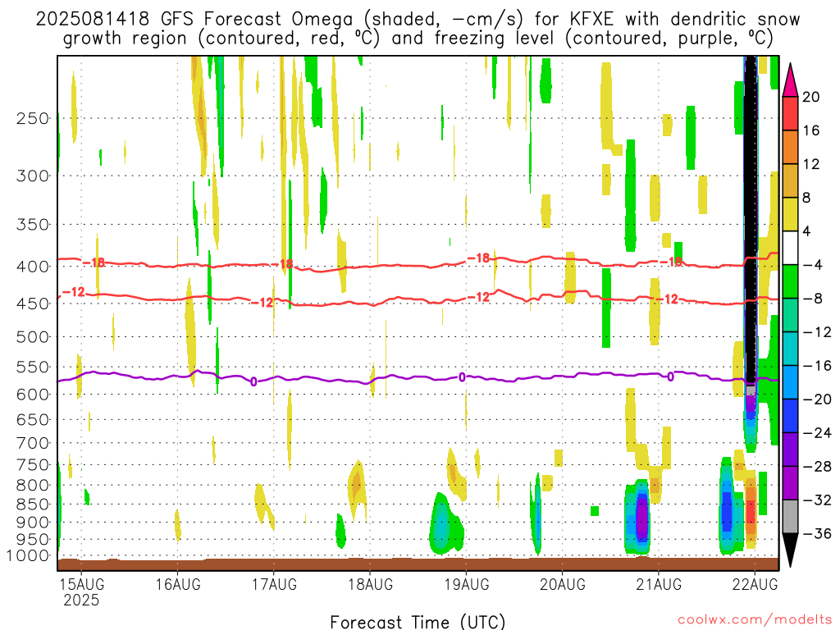This screenshot has width=840, height=630.
Task: Click the 900 pressure level label
Action: [x=33, y=523]
